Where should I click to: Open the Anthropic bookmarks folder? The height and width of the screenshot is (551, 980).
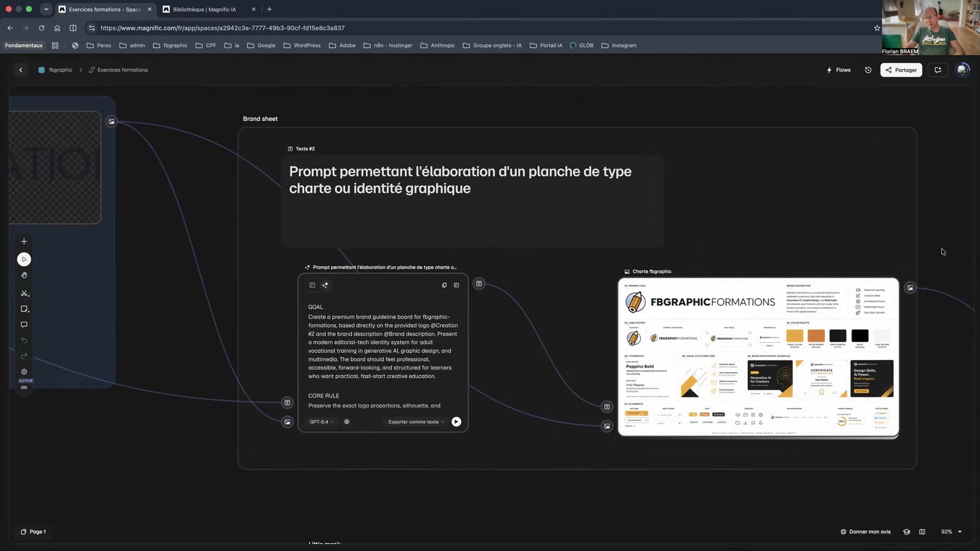tap(438, 46)
